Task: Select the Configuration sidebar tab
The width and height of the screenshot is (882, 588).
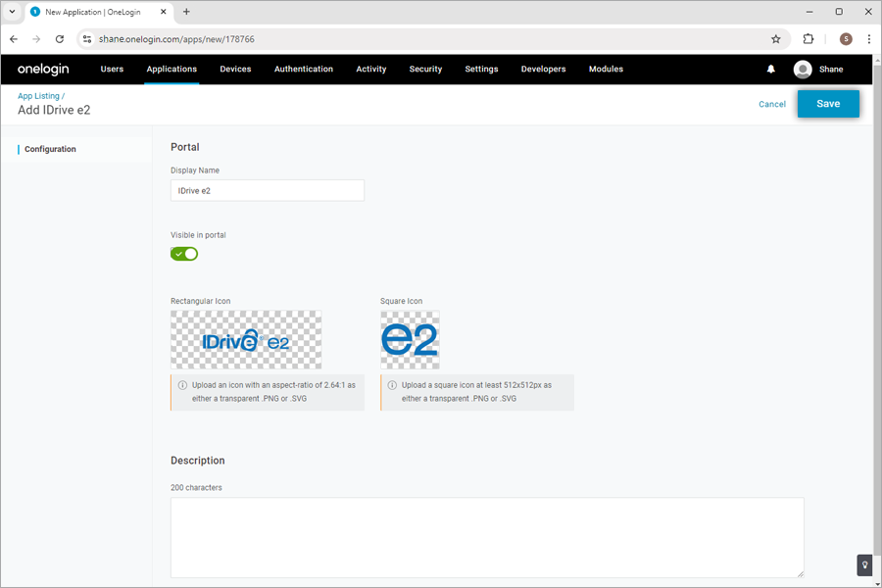Action: point(50,149)
